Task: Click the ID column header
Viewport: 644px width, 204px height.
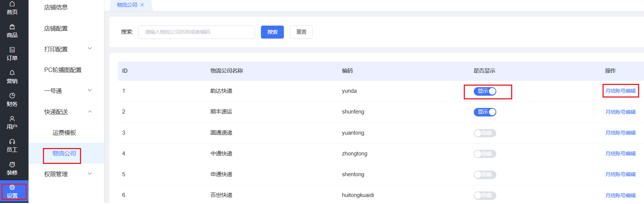Action: click(x=125, y=71)
